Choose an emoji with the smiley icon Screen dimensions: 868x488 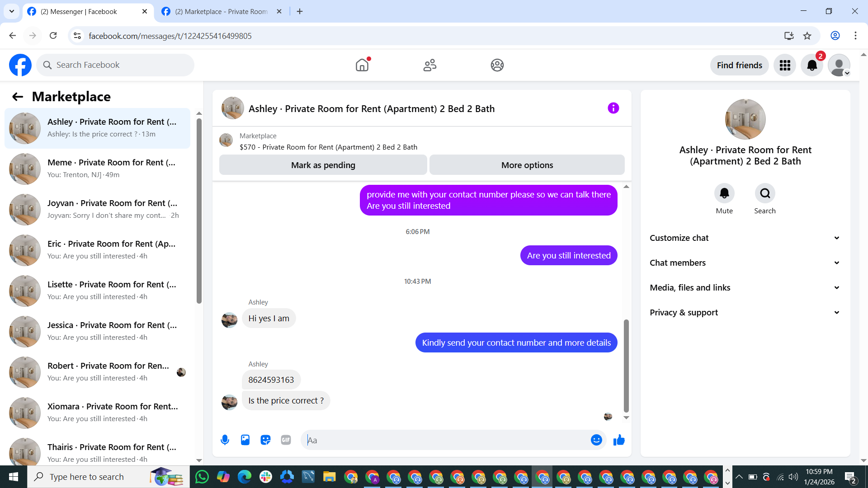point(596,440)
